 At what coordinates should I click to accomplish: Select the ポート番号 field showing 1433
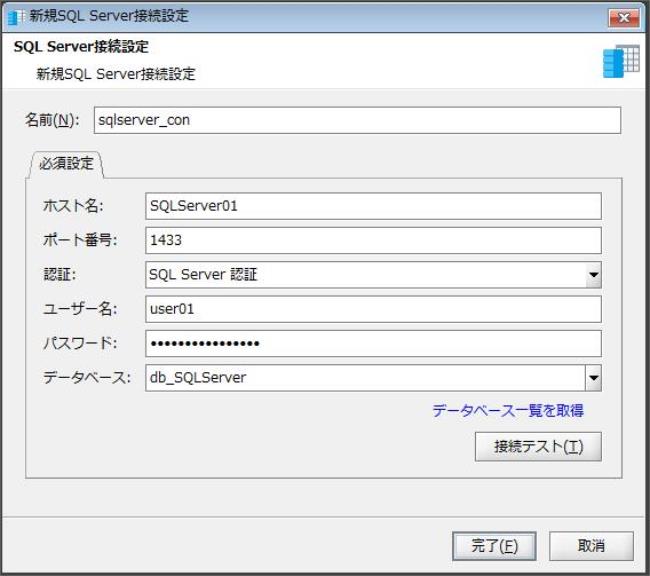[372, 240]
